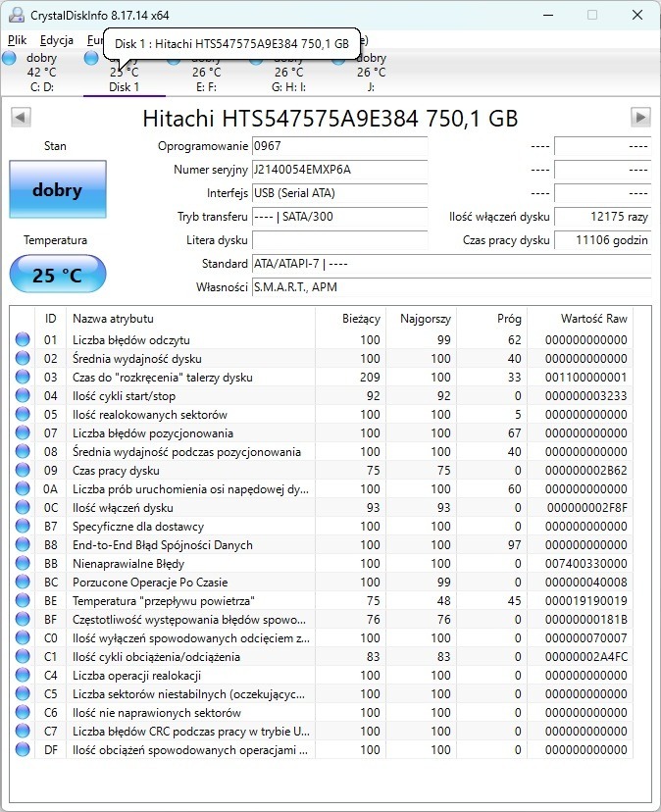Viewport: 661px width, 812px height.
Task: Open the Edycja menu
Action: click(x=57, y=40)
